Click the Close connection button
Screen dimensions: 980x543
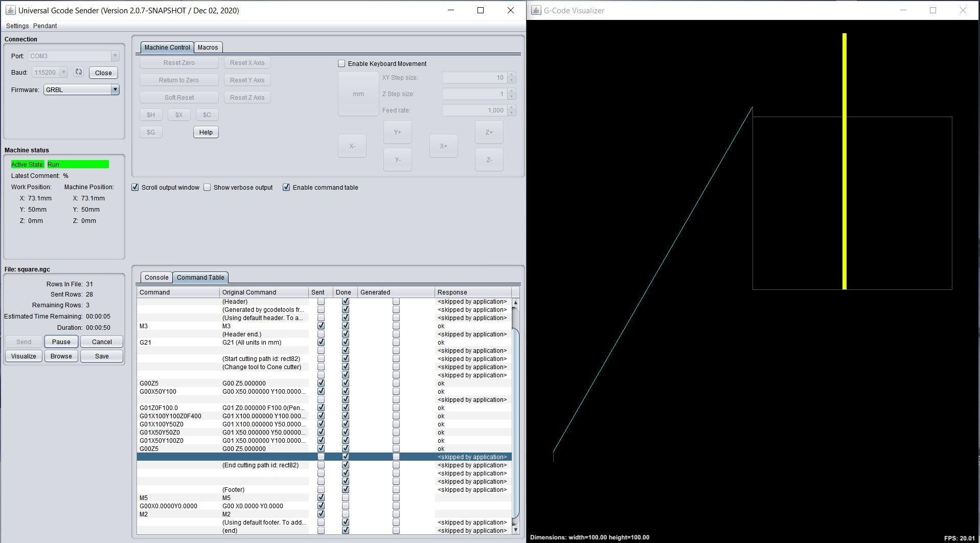(103, 73)
